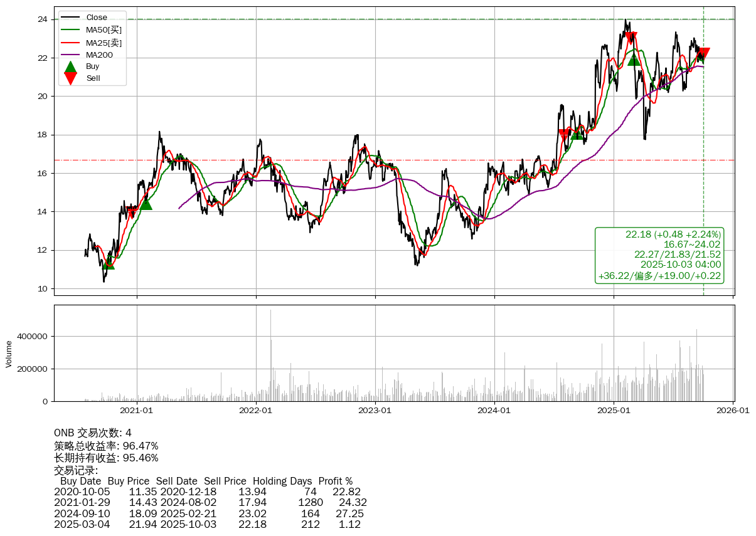
Task: Click the 2025-01 x-axis date label
Action: tap(614, 411)
